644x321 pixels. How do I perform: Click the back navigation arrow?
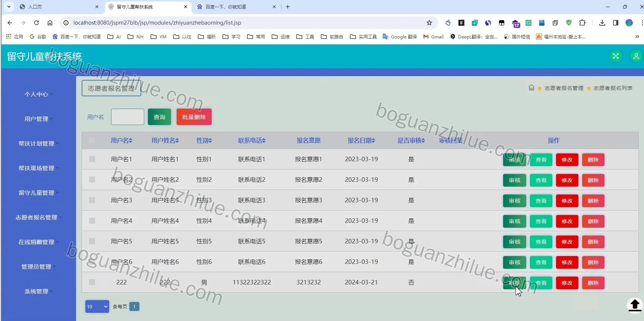[10, 23]
